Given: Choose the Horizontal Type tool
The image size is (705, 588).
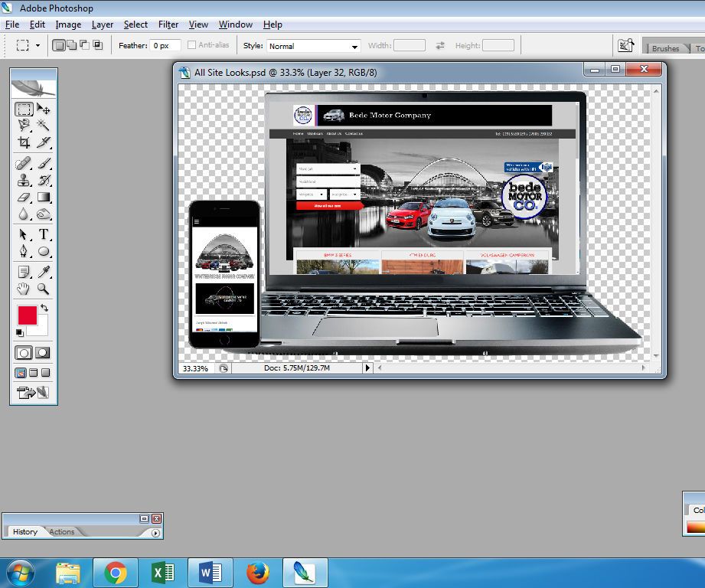Looking at the screenshot, I should pyautogui.click(x=43, y=235).
